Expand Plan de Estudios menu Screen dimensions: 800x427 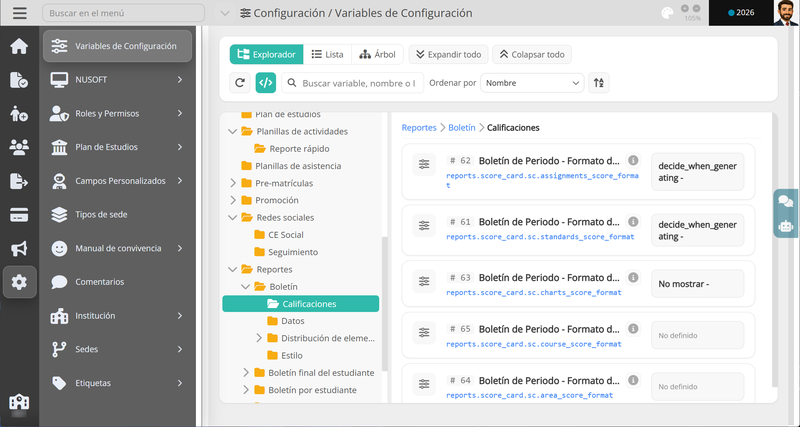click(117, 147)
